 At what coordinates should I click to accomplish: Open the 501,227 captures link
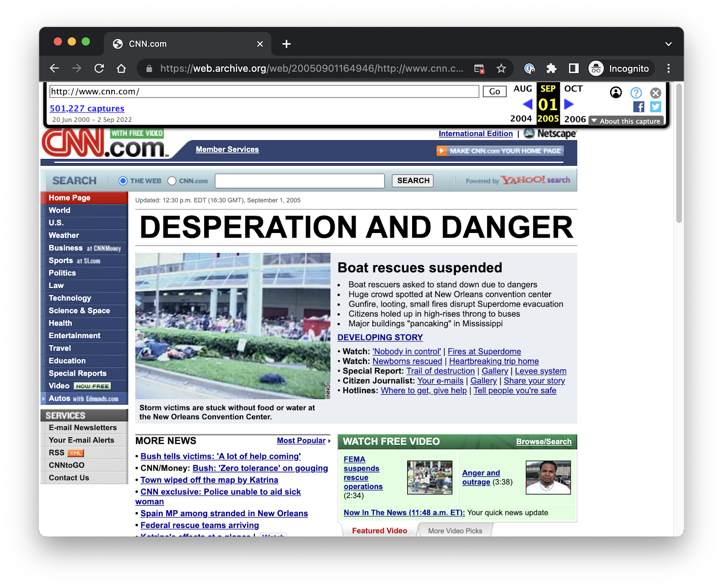tap(87, 108)
